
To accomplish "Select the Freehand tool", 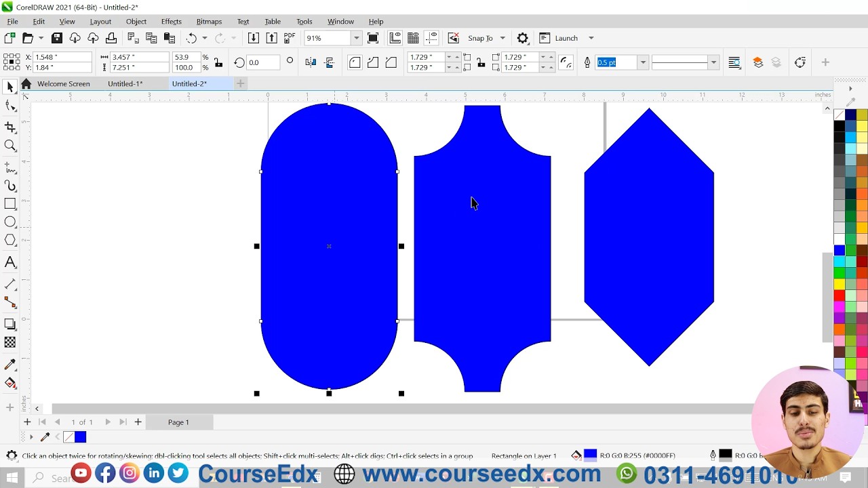I will point(10,167).
